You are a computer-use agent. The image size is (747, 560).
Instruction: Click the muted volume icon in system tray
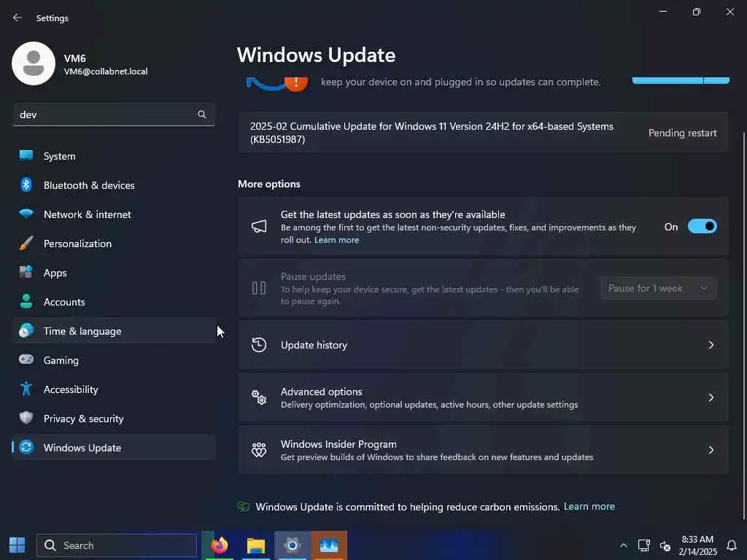pos(665,545)
